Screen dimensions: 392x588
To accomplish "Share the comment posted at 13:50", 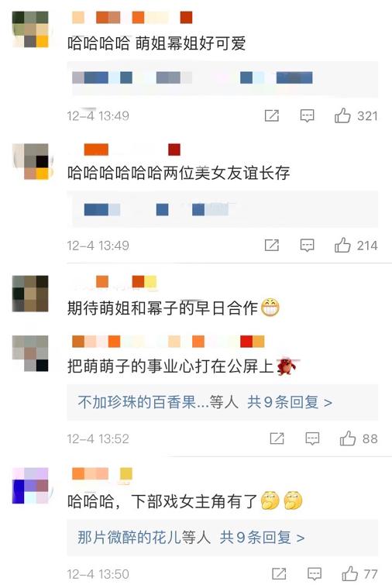I will (x=279, y=574).
